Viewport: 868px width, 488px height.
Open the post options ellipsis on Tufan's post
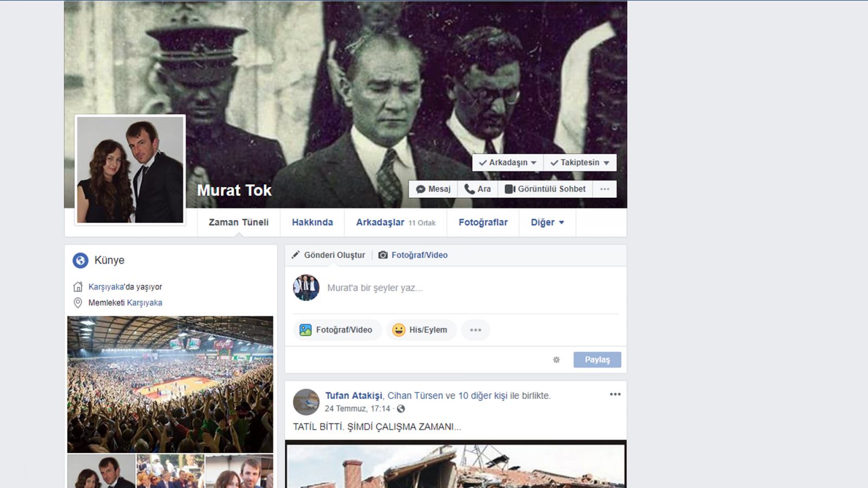(615, 394)
